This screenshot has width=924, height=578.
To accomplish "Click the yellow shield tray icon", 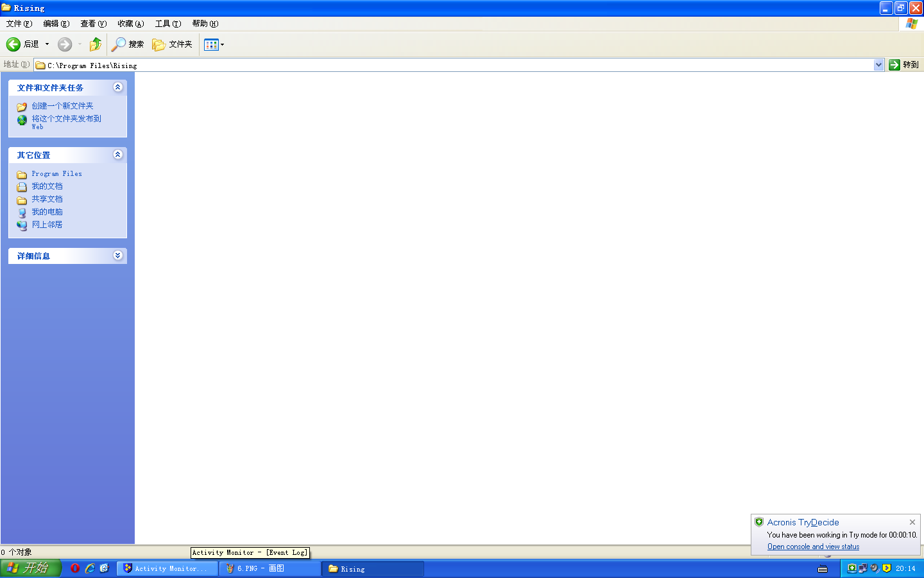I will point(887,568).
